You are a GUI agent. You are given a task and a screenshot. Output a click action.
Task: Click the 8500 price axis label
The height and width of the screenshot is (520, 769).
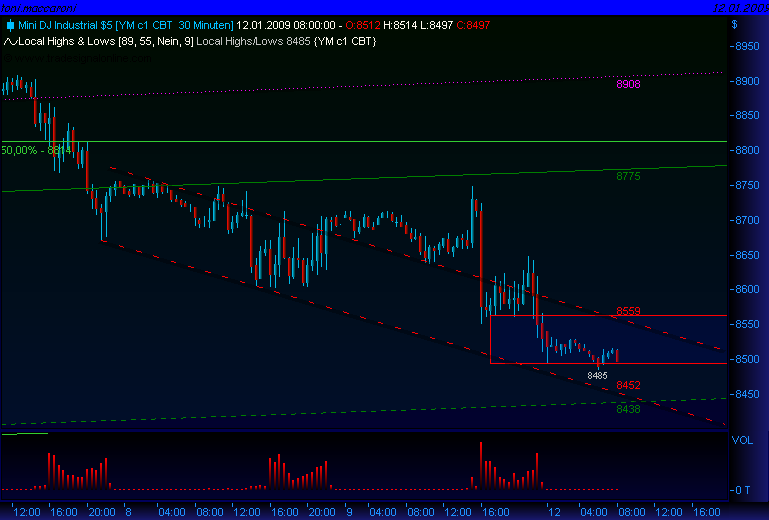745,359
